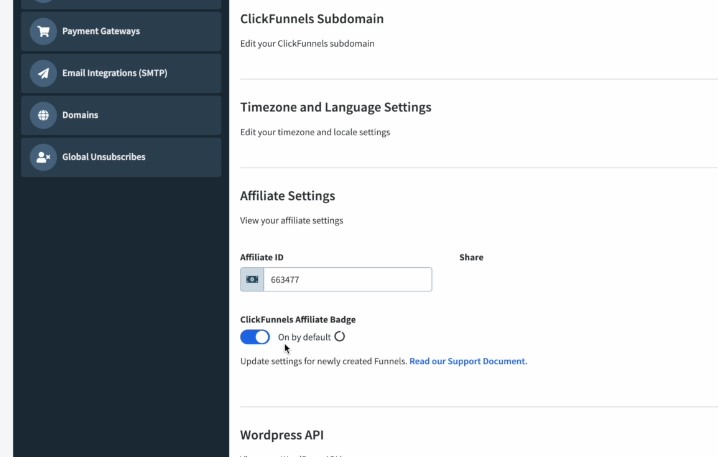This screenshot has width=718, height=457.
Task: Open the Read our Support Document link
Action: [468, 361]
